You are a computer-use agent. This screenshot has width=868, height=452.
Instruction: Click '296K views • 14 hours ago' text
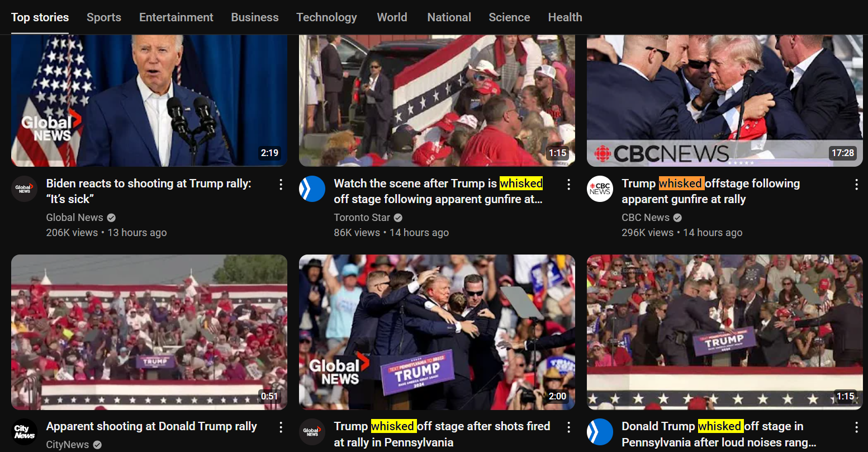click(682, 233)
